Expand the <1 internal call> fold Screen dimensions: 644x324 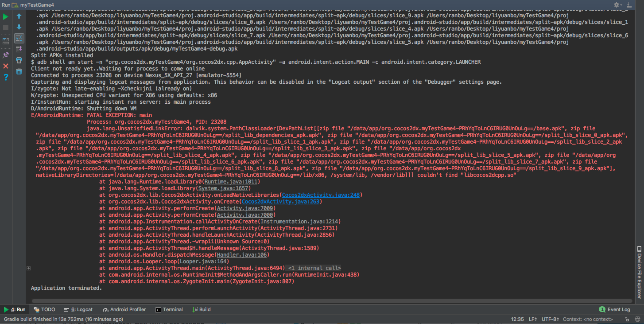pyautogui.click(x=314, y=268)
